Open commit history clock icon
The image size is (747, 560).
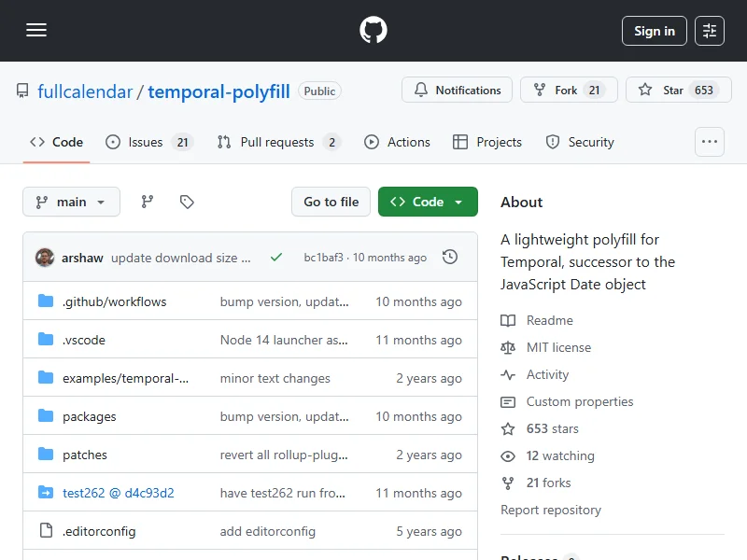[450, 258]
